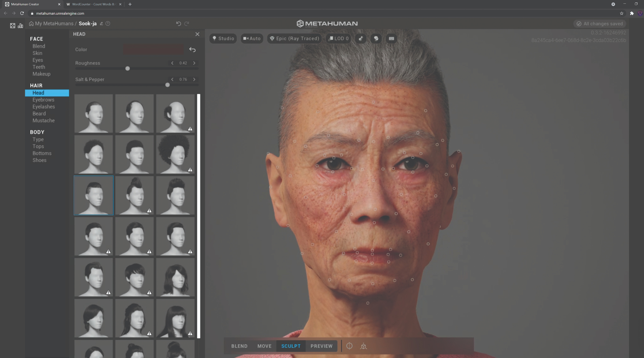644x358 pixels.
Task: Toggle the head clay render icon
Action: 376,39
